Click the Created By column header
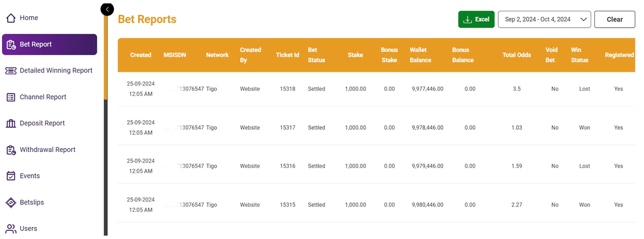The height and width of the screenshot is (239, 644). (250, 55)
